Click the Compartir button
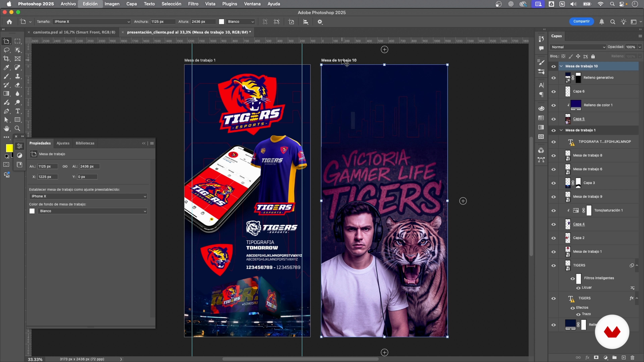 pyautogui.click(x=581, y=21)
